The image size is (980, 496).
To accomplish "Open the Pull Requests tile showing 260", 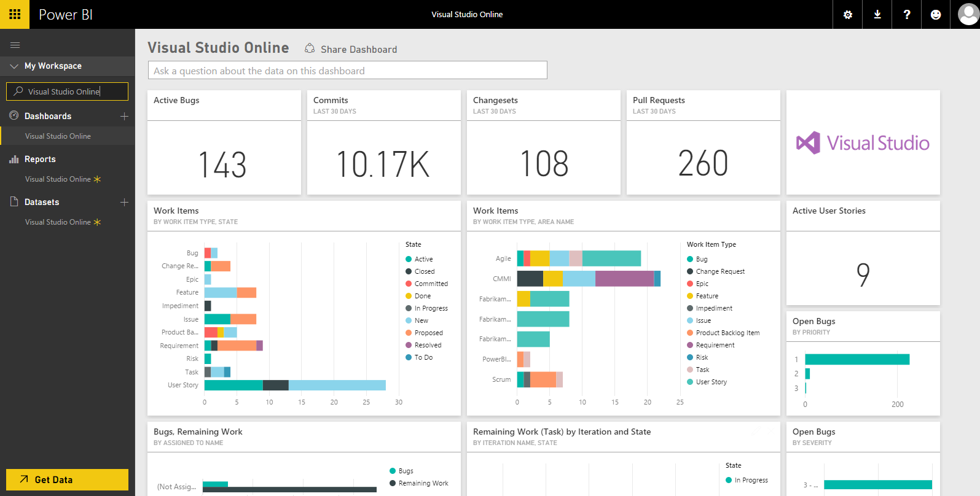I will [704, 142].
